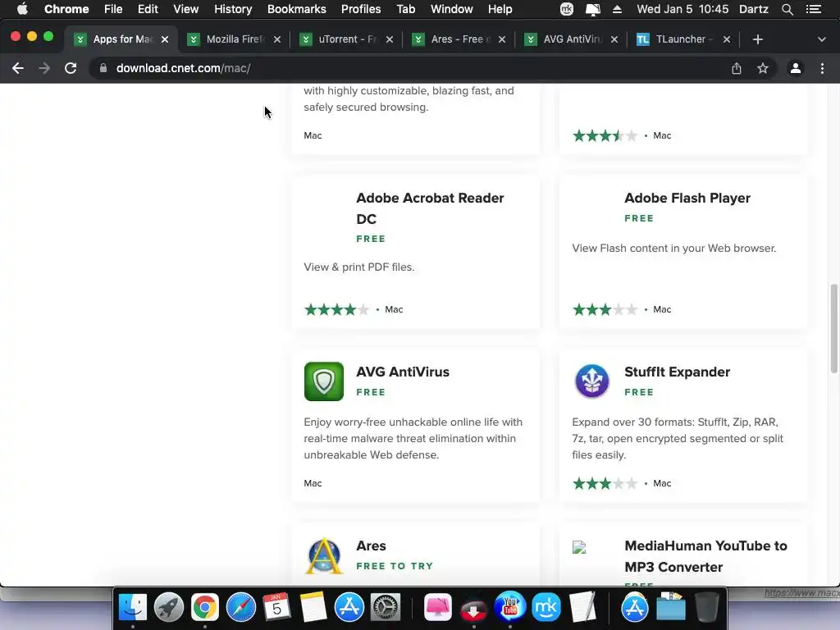The image size is (840, 630).
Task: Open CleanMyMac pink monitor in Dock
Action: coord(438,608)
